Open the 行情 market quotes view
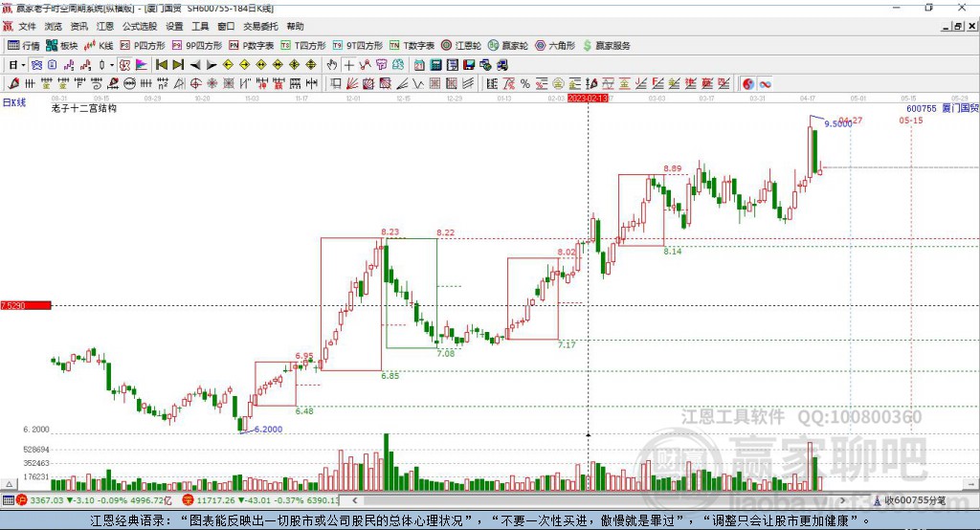The image size is (980, 530). click(23, 46)
